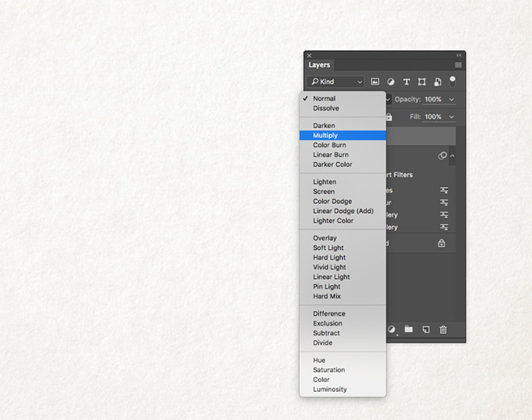Delete layer using the trash icon
The width and height of the screenshot is (532, 420).
[443, 329]
